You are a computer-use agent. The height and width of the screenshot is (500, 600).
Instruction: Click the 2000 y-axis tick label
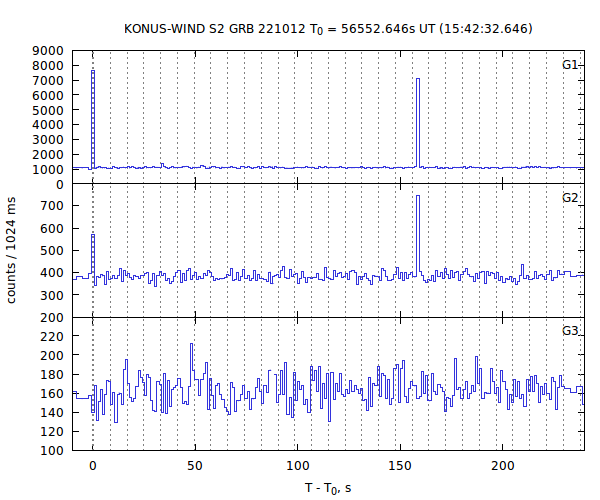[48, 155]
